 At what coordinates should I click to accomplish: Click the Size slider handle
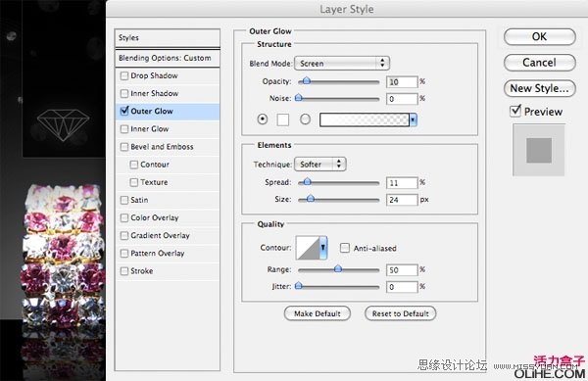coord(311,199)
